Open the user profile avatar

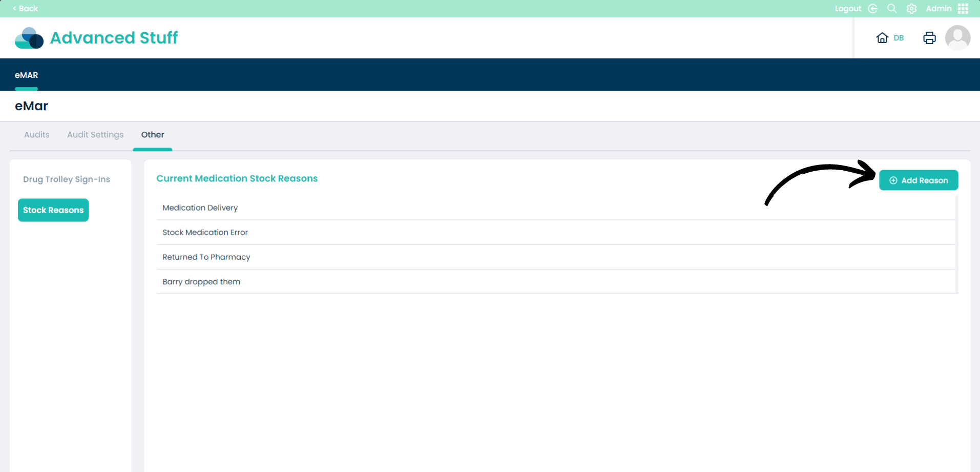click(957, 38)
